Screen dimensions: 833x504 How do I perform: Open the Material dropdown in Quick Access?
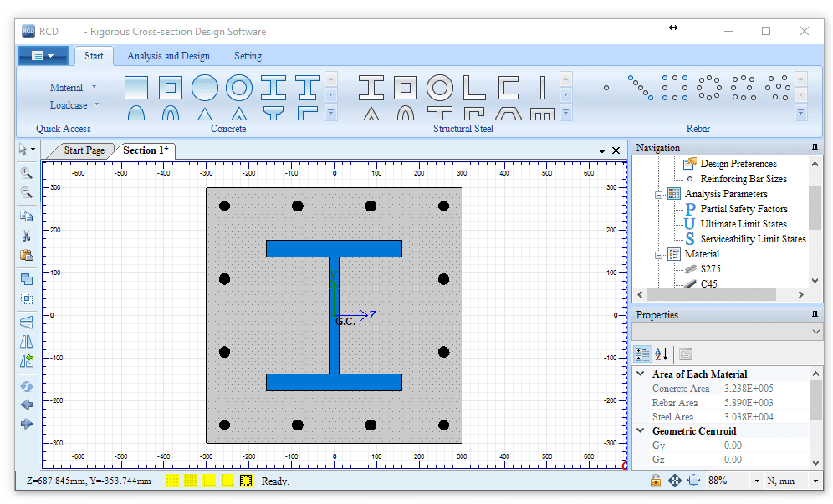tap(94, 87)
